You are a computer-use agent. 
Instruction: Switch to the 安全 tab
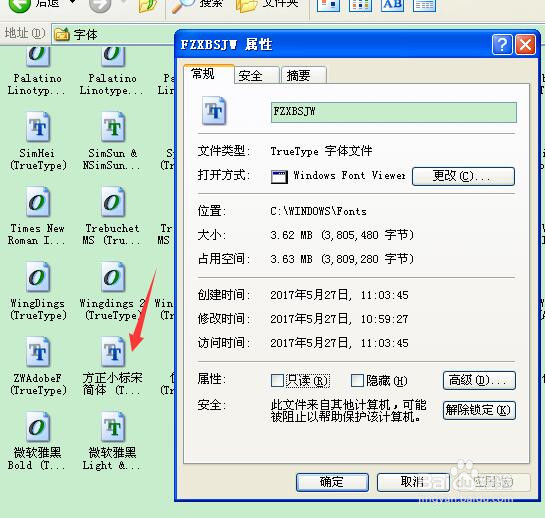257,75
